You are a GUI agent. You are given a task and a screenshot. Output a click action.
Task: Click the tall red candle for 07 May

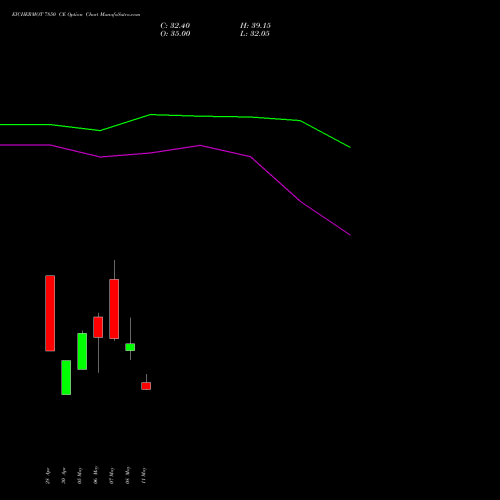click(x=114, y=309)
